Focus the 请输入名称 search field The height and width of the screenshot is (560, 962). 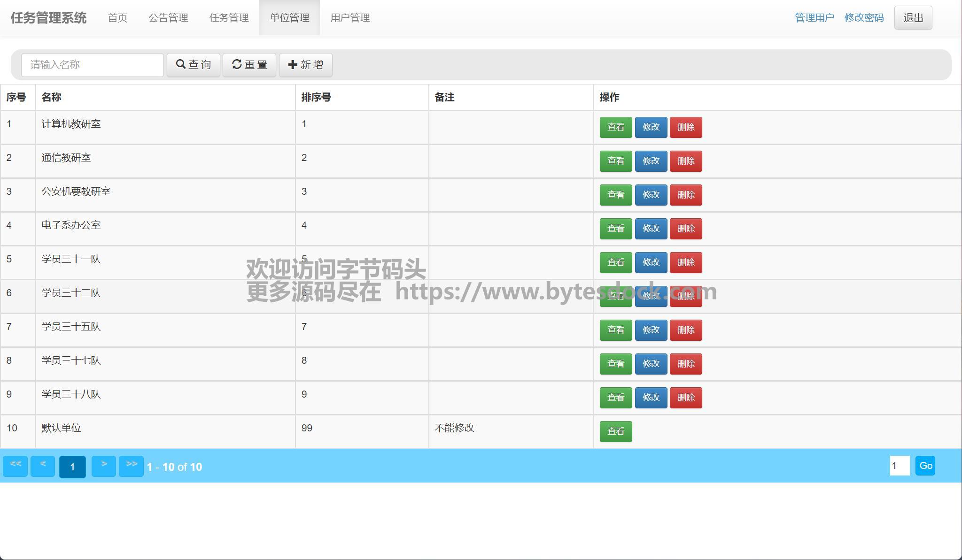point(93,65)
